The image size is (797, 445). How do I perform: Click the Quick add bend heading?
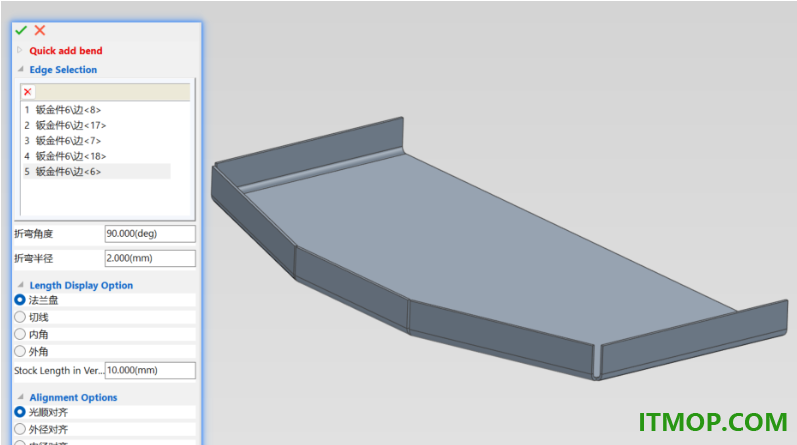click(66, 50)
